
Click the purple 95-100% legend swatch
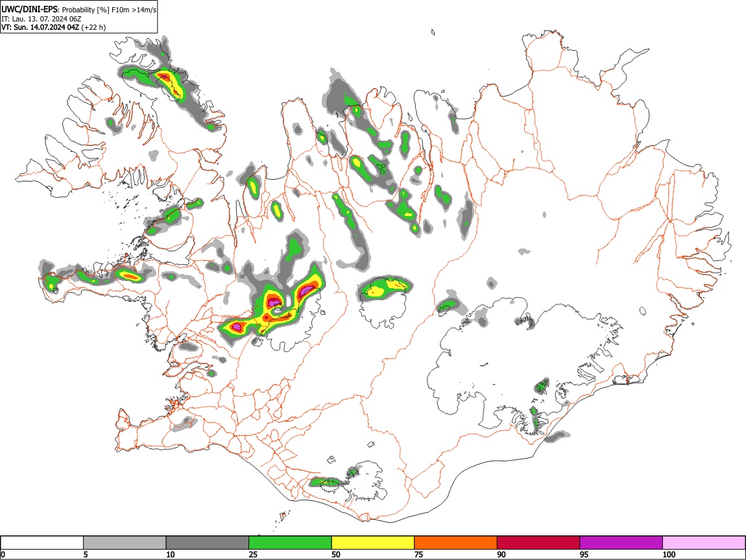coord(621,542)
